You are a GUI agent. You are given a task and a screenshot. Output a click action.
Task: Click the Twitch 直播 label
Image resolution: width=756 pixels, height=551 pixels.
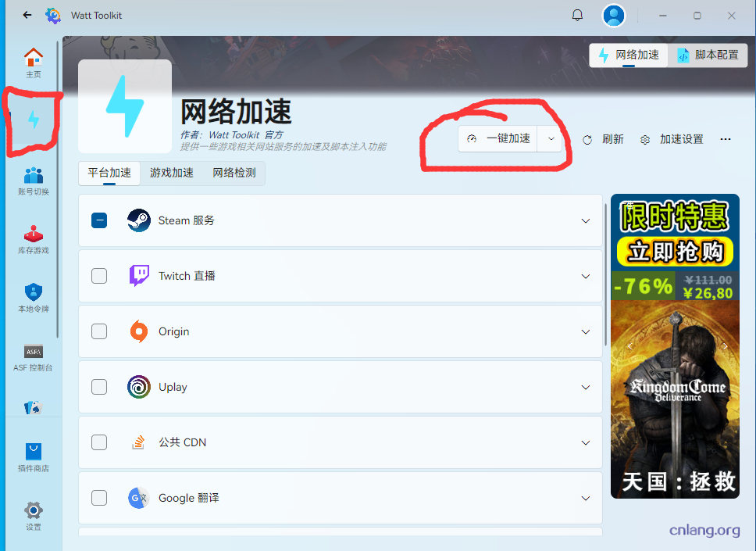click(187, 276)
